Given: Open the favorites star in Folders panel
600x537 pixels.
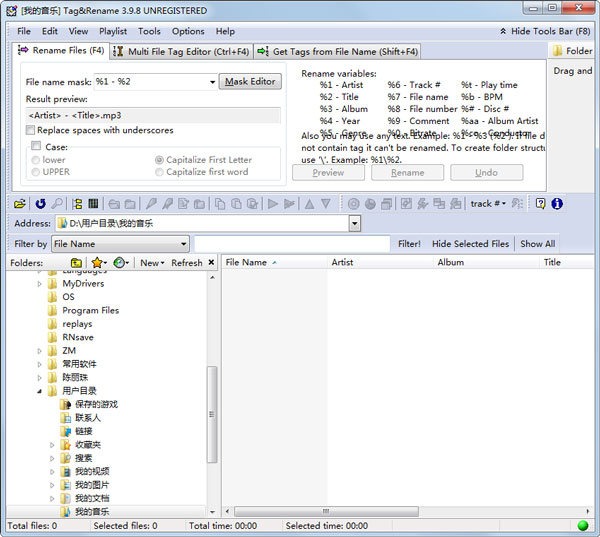Looking at the screenshot, I should tap(99, 263).
